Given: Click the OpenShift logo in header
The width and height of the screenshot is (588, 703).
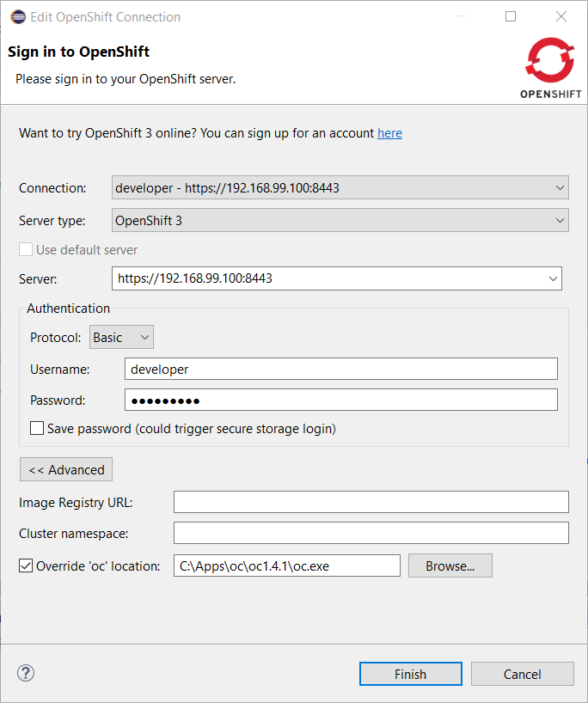Looking at the screenshot, I should pyautogui.click(x=549, y=69).
